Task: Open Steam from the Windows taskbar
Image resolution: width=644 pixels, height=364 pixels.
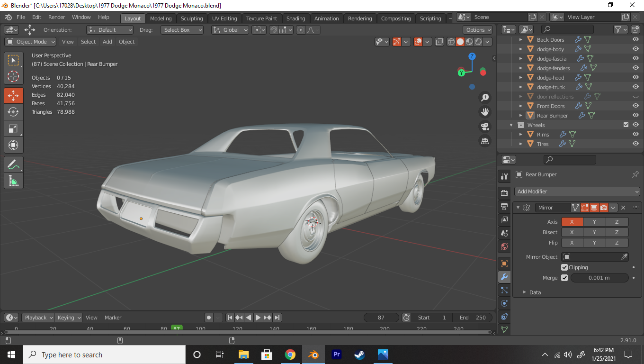Action: [x=360, y=355]
